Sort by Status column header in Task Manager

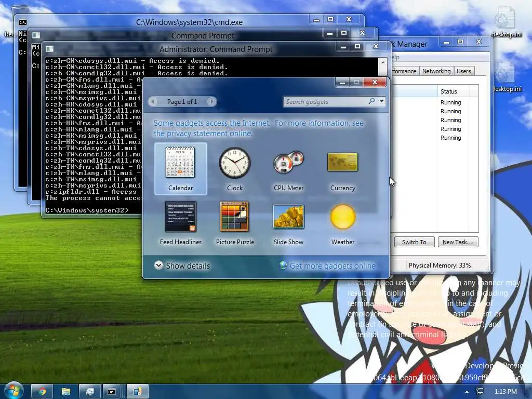453,91
